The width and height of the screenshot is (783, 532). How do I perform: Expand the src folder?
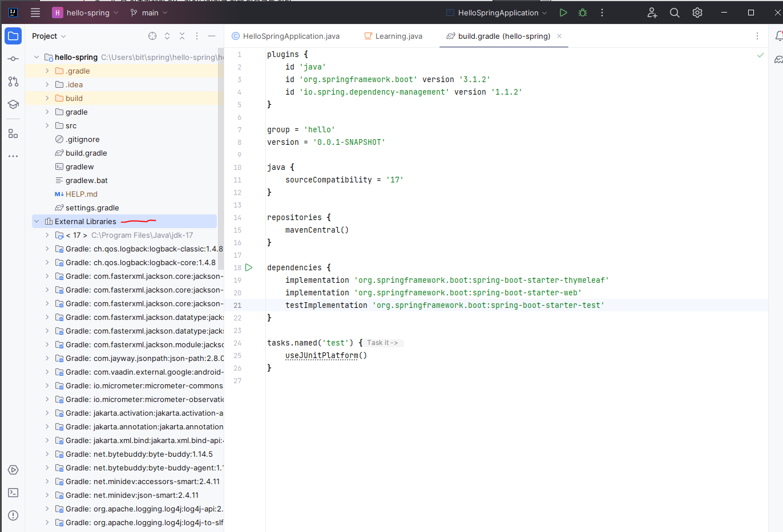pyautogui.click(x=47, y=125)
